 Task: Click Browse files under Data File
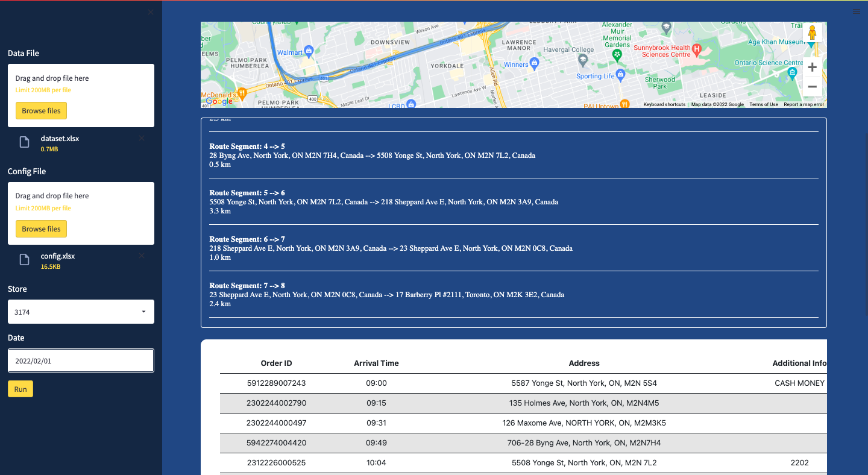(x=41, y=110)
